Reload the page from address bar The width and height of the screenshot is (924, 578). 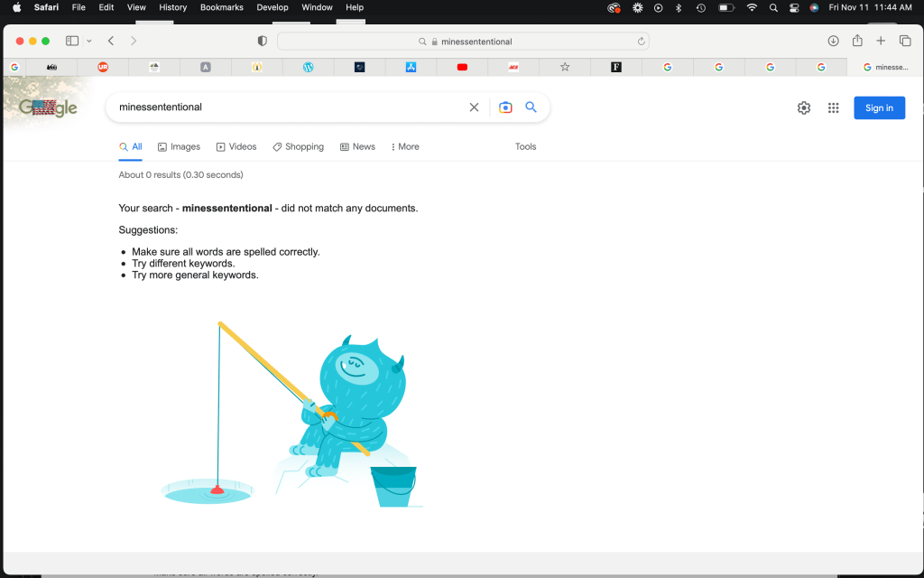coord(641,42)
